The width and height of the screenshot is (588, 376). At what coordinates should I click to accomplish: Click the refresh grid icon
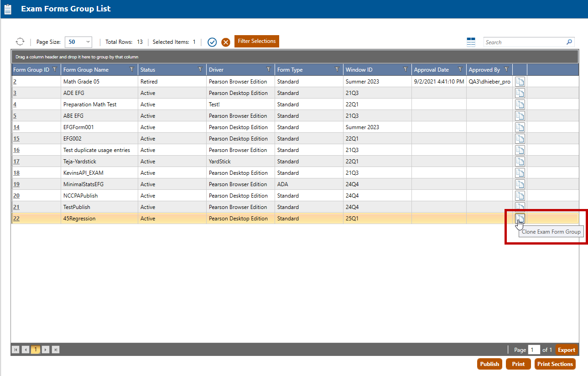click(20, 42)
